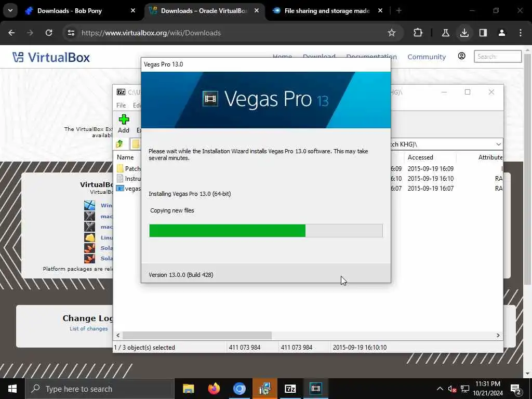The image size is (532, 399).
Task: Switch to the Downloads - Bob Pony tab
Action: coord(70,11)
